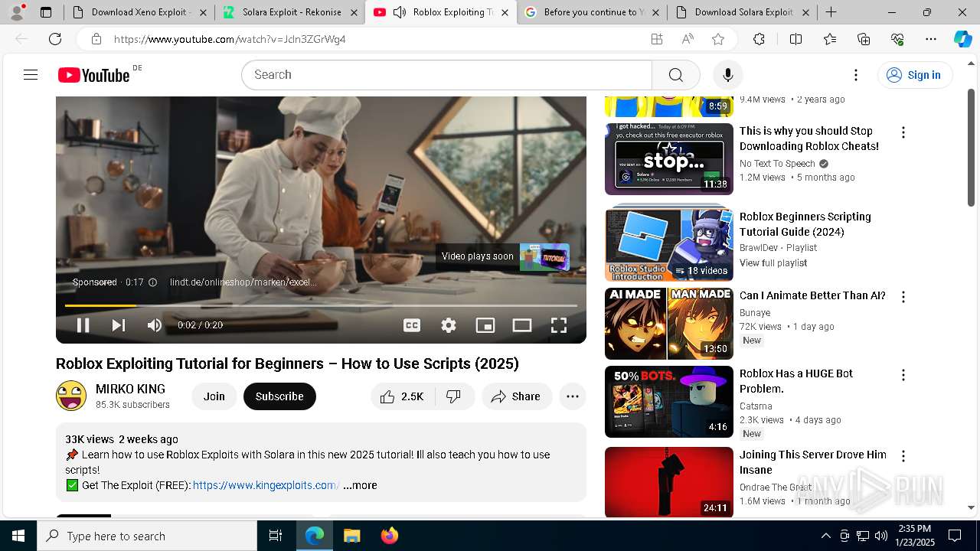Open 'Stop Downloading Roblox Cheats' video thumbnail
Screen dimensions: 980x551
click(x=669, y=159)
